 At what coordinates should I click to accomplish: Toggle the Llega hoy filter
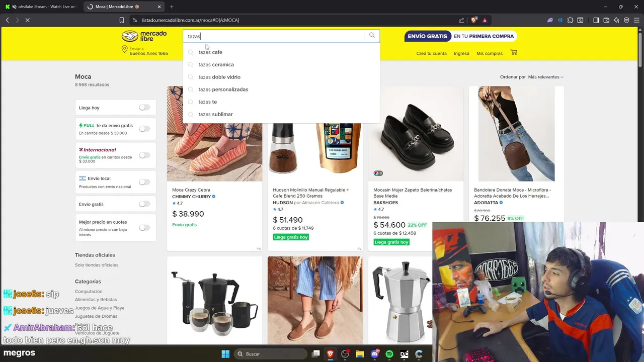pos(144,108)
